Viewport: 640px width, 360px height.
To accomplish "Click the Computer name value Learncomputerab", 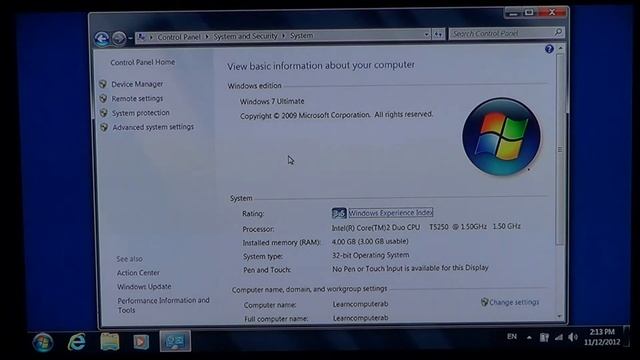I will click(360, 304).
